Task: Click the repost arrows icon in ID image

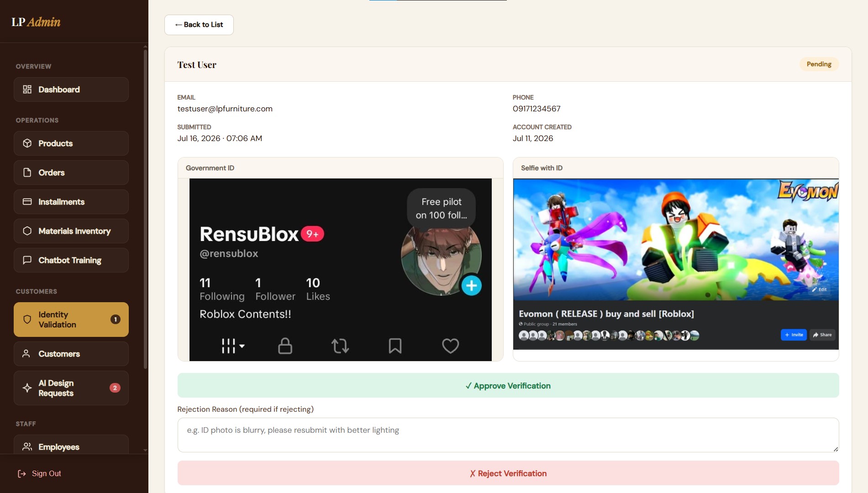Action: tap(340, 346)
